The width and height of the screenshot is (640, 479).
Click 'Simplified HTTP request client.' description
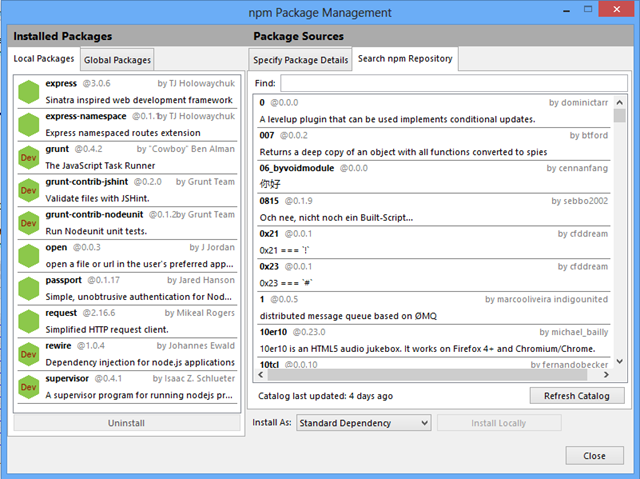tap(107, 330)
